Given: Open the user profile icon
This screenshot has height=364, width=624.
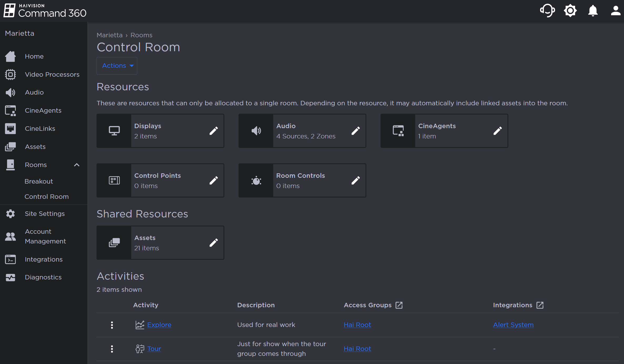Looking at the screenshot, I should click(615, 11).
